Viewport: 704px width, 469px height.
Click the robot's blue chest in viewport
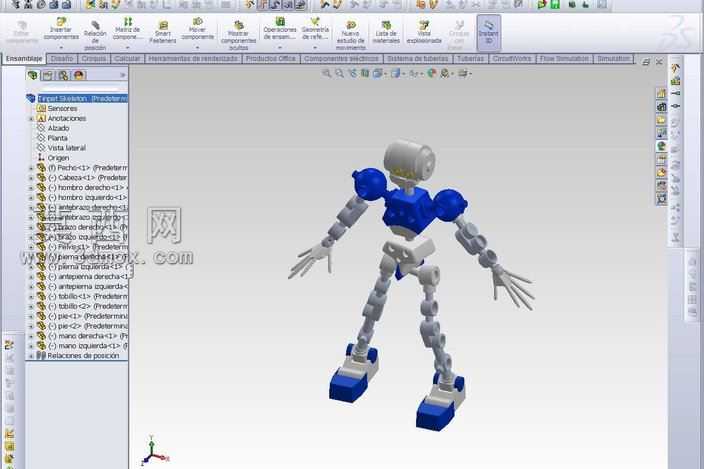pos(409,210)
